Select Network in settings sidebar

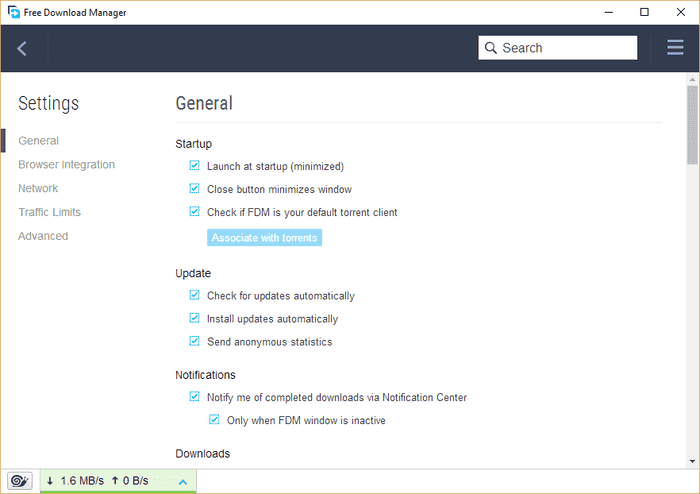point(38,189)
